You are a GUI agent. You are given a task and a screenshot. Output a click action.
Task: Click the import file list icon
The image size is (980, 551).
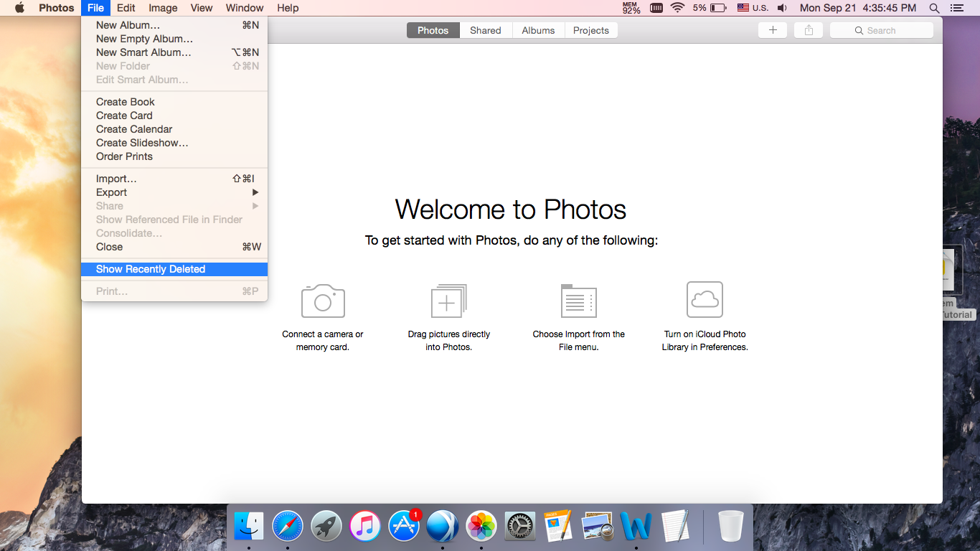tap(579, 300)
